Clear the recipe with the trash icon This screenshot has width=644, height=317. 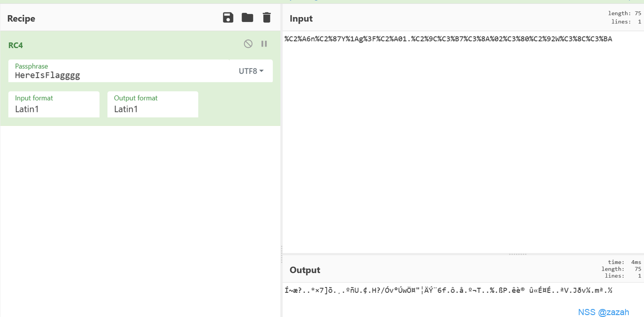click(x=267, y=18)
